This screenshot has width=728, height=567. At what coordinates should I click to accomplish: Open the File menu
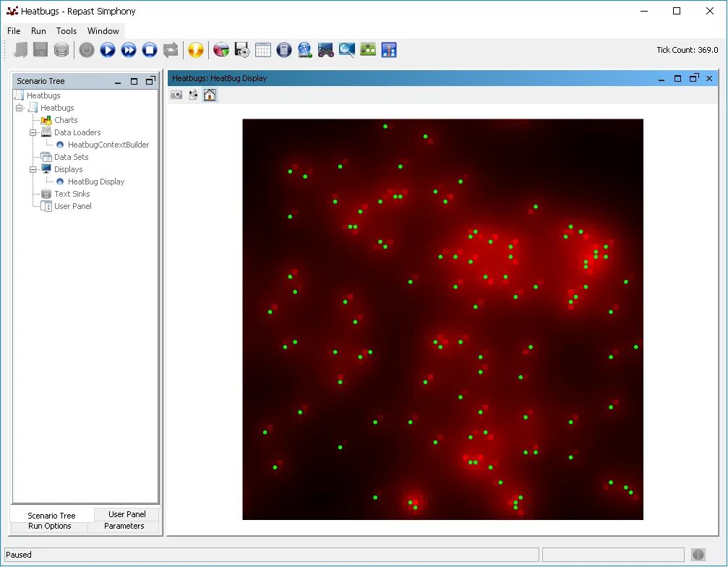(x=14, y=30)
